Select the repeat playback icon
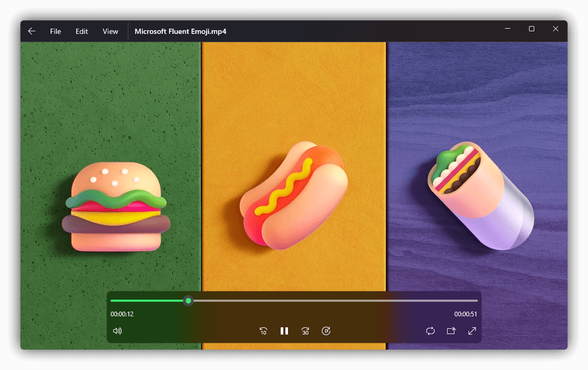 coord(430,331)
